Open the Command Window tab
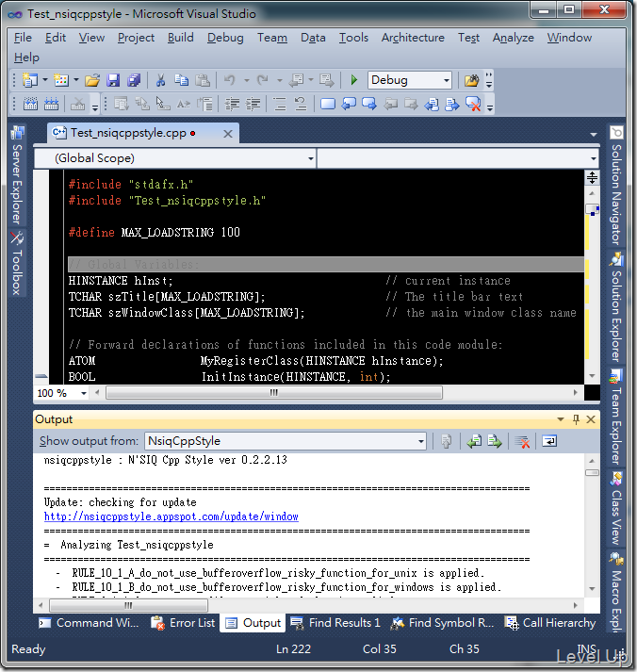The height and width of the screenshot is (672, 637). (90, 623)
